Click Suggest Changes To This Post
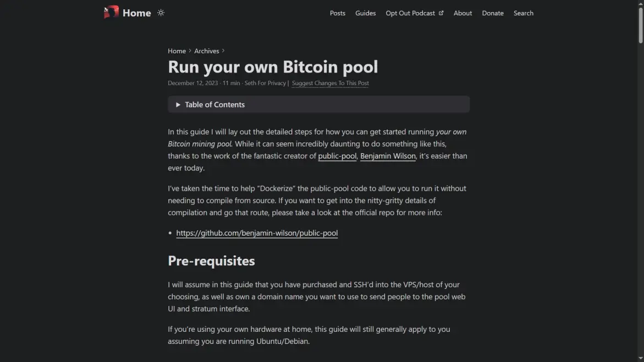This screenshot has height=362, width=644. tap(330, 83)
